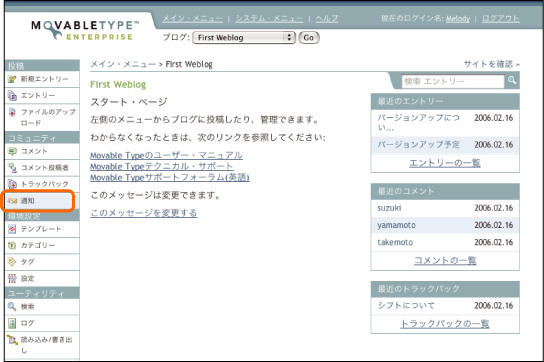Click エントリーの一覧 link
The width and height of the screenshot is (544, 362).
(x=445, y=163)
